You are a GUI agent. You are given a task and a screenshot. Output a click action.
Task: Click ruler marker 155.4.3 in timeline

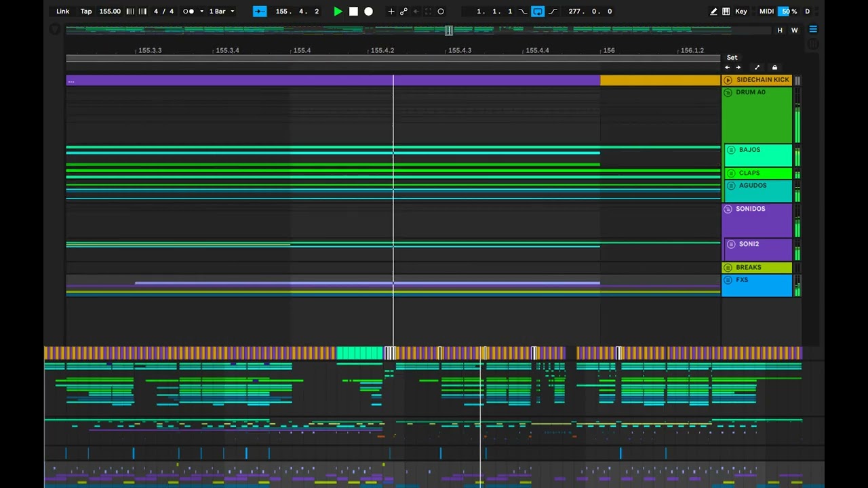[460, 51]
